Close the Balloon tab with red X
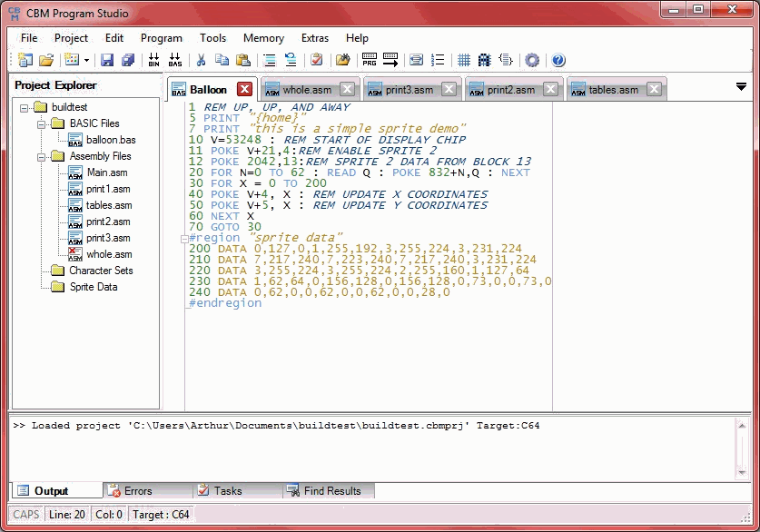Image resolution: width=760 pixels, height=532 pixels. (x=244, y=89)
